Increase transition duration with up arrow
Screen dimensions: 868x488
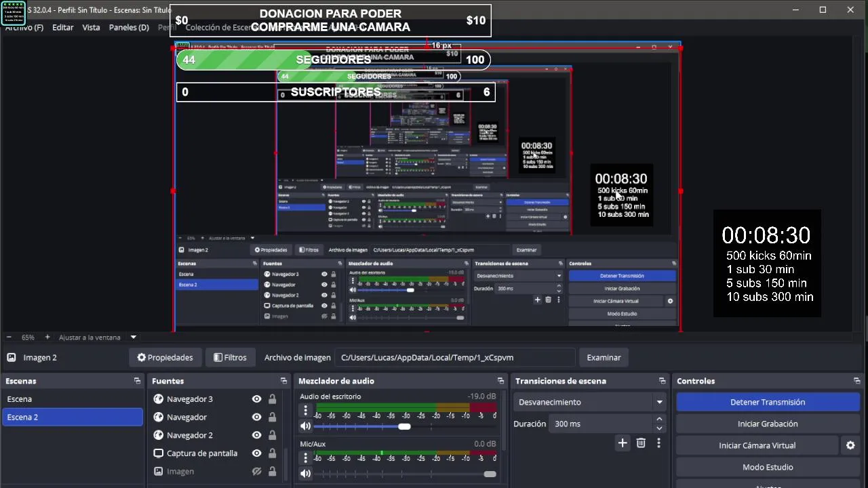(659, 420)
